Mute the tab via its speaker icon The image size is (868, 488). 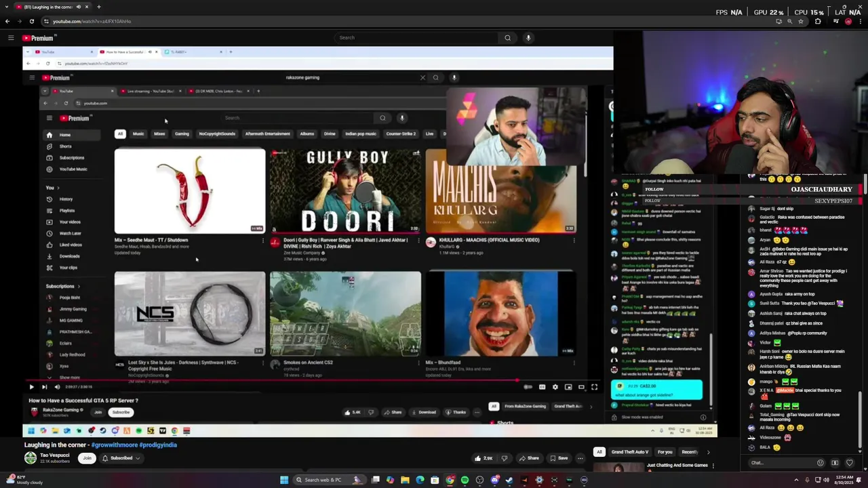click(x=78, y=7)
